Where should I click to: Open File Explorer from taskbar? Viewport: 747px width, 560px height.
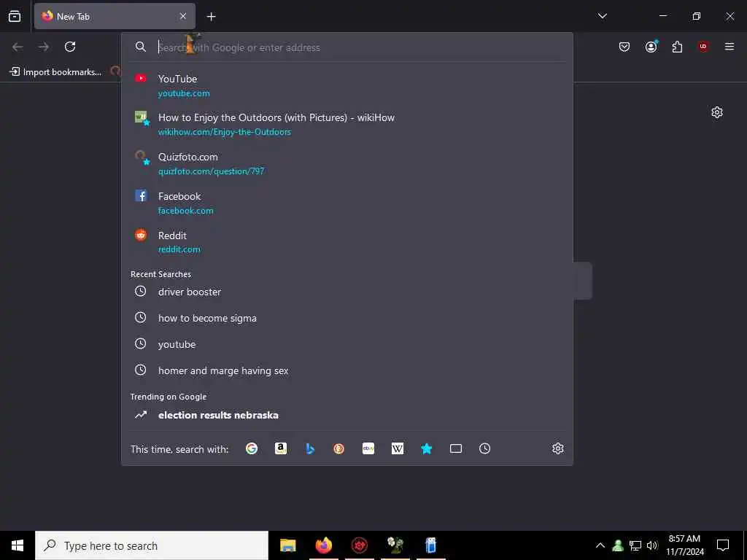[x=287, y=545]
